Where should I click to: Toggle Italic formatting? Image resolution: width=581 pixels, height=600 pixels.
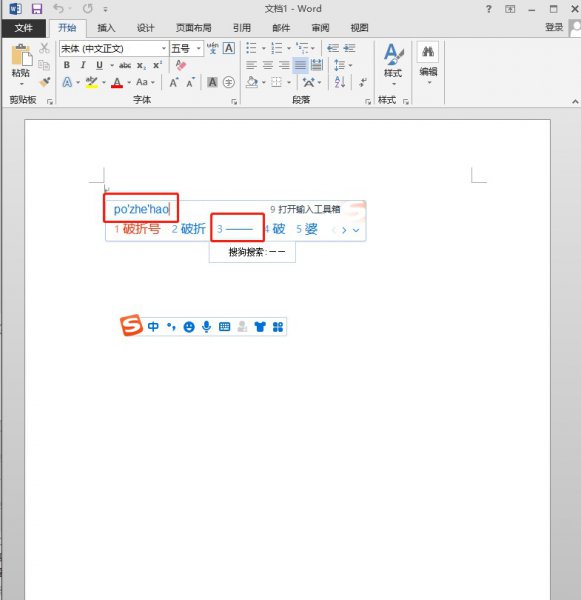click(x=83, y=65)
